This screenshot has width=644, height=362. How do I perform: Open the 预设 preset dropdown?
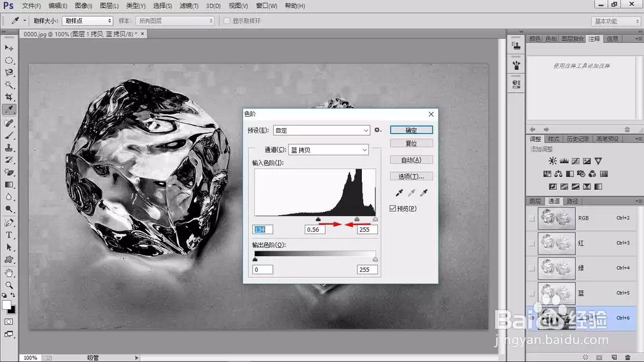[x=321, y=130]
